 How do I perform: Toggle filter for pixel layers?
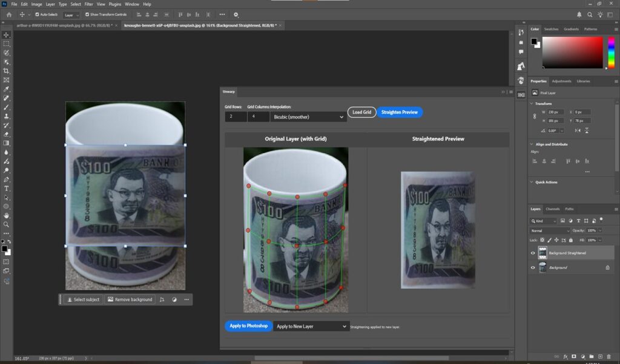click(562, 221)
